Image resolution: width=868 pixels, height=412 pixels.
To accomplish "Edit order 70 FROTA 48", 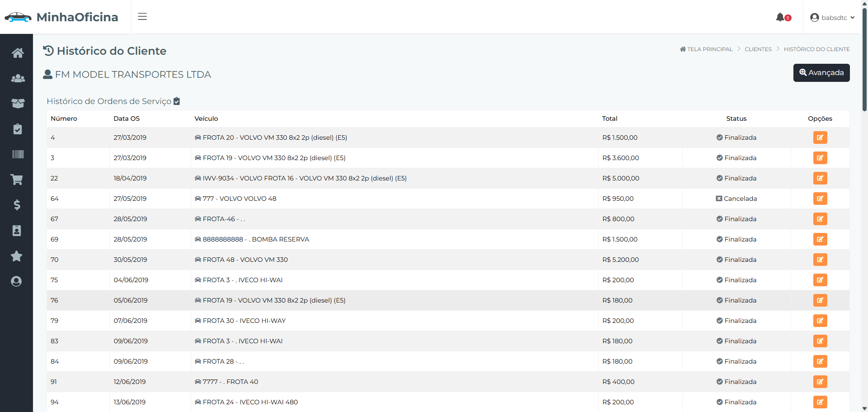I will coord(820,260).
